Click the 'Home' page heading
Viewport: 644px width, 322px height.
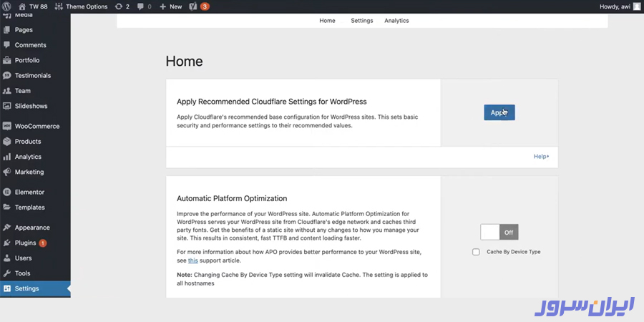point(185,62)
